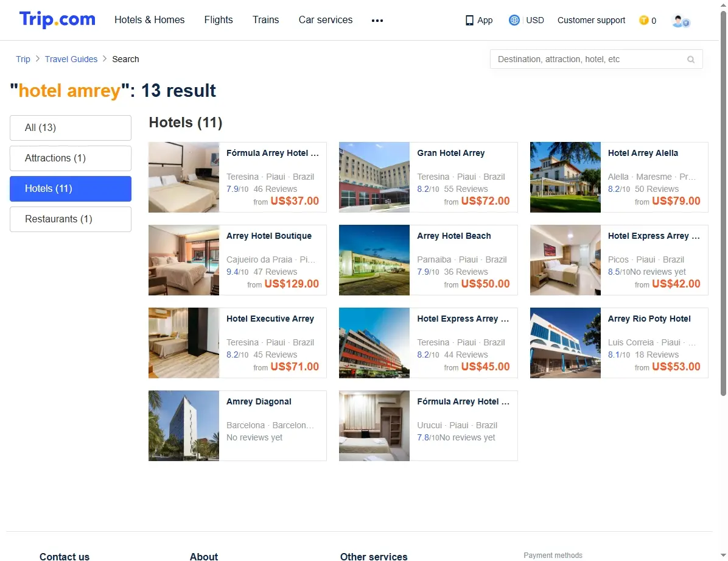Open the user account avatar
Screen dimensions: 728x561
click(x=681, y=21)
